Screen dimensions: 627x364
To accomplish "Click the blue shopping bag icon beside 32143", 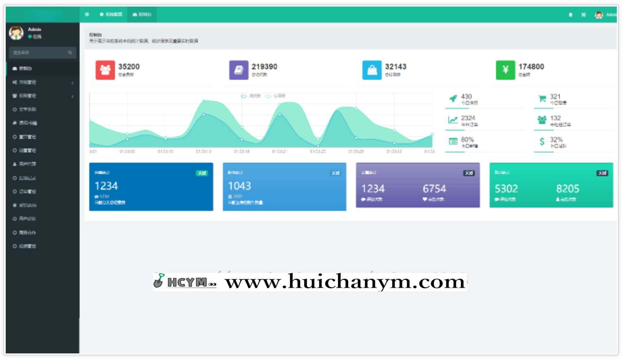I will pos(372,70).
